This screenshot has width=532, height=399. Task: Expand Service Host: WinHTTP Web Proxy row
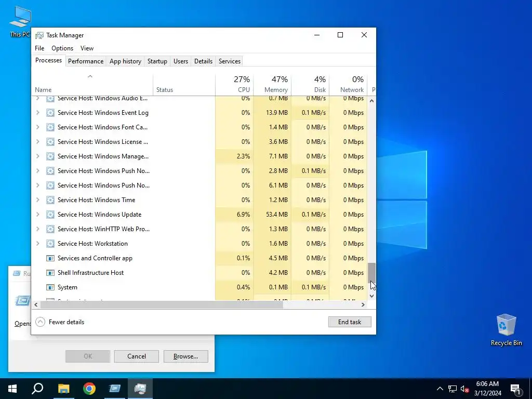point(37,229)
